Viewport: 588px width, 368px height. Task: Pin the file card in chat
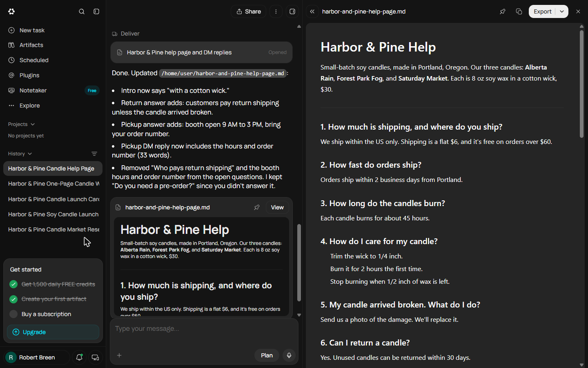point(257,207)
